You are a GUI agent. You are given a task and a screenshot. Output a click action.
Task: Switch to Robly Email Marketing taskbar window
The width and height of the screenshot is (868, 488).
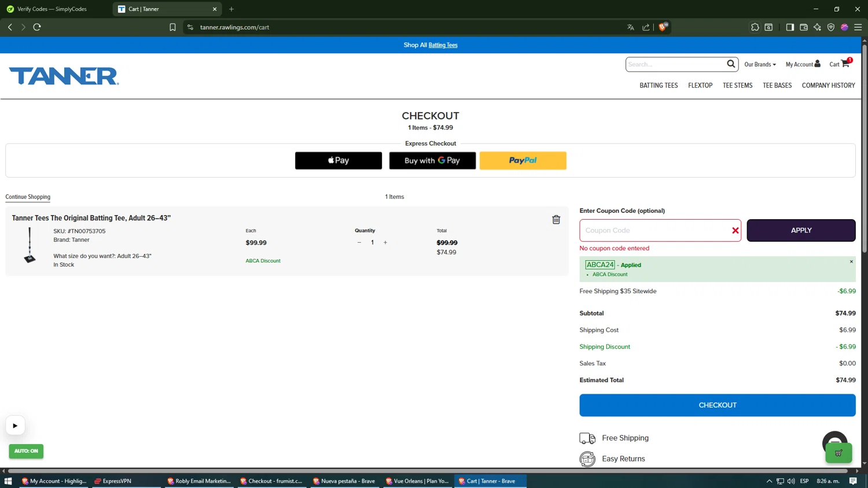tap(199, 481)
